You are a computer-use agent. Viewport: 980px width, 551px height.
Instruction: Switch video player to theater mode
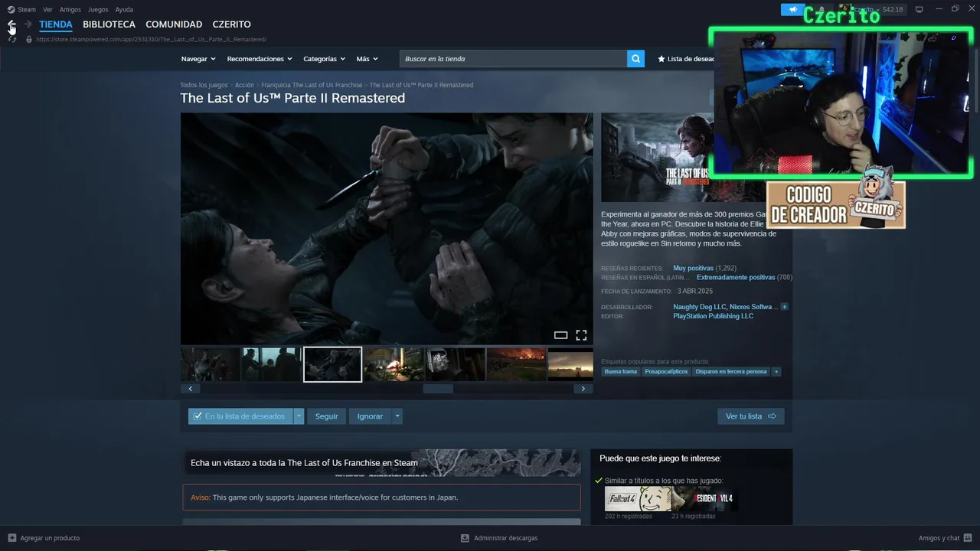click(x=560, y=335)
